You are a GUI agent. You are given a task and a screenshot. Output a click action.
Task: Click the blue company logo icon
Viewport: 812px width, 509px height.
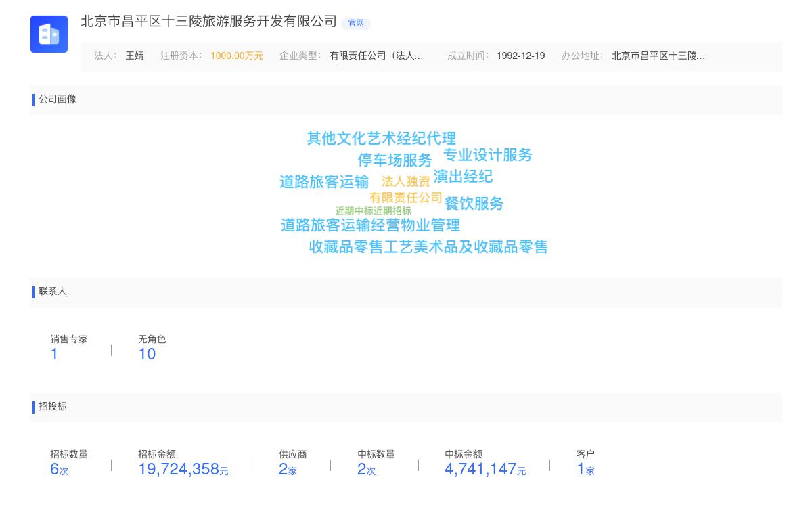click(49, 34)
